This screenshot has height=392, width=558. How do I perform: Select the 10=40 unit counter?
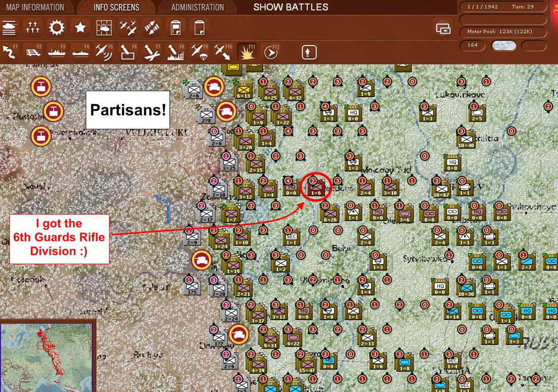(466, 140)
